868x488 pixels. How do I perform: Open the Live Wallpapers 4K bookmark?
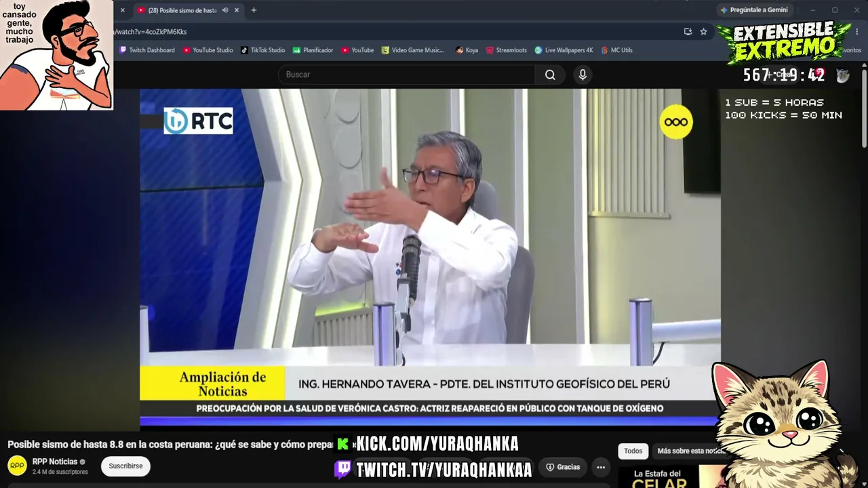click(564, 50)
